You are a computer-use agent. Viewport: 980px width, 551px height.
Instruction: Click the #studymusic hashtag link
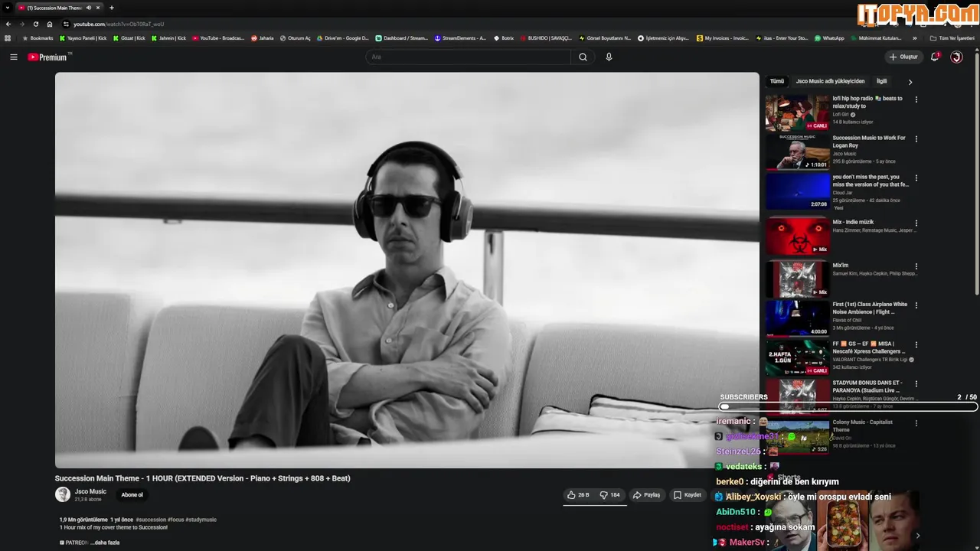point(201,520)
